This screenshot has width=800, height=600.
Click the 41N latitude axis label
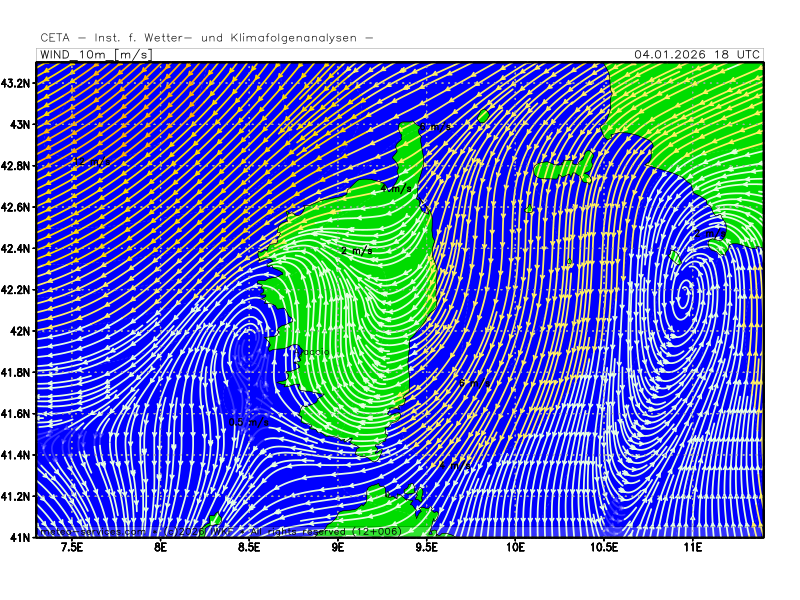click(x=21, y=537)
